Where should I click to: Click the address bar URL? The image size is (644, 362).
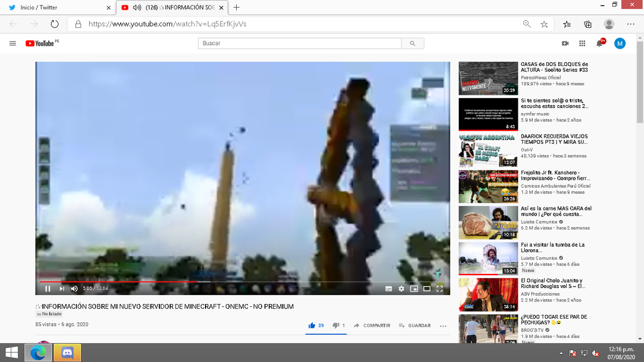click(167, 24)
